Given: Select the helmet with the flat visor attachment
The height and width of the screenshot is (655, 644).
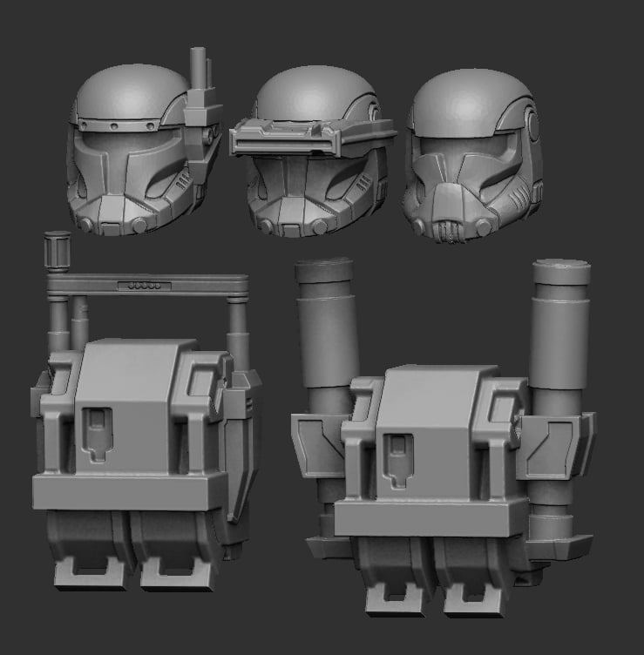Looking at the screenshot, I should click(313, 152).
